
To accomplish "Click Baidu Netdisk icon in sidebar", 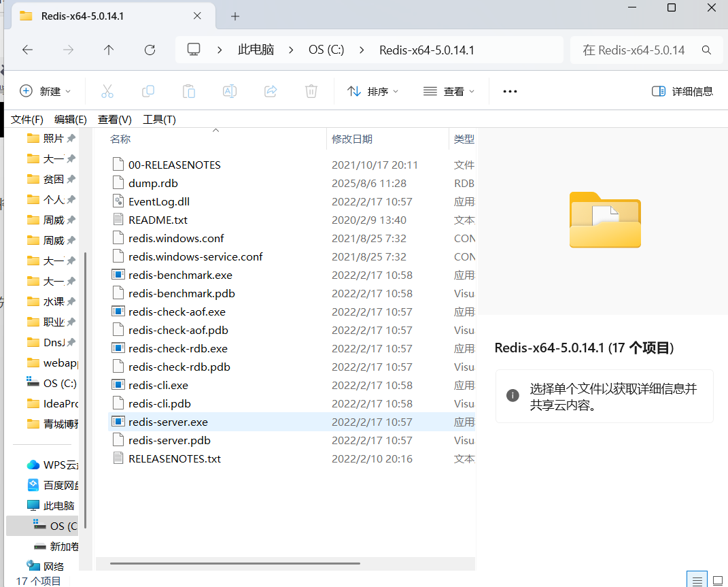I will pos(33,485).
